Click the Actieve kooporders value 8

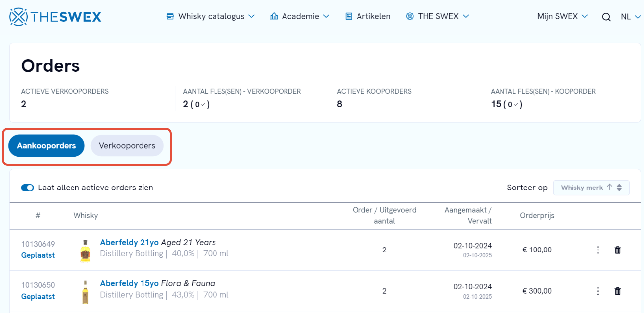tap(340, 104)
